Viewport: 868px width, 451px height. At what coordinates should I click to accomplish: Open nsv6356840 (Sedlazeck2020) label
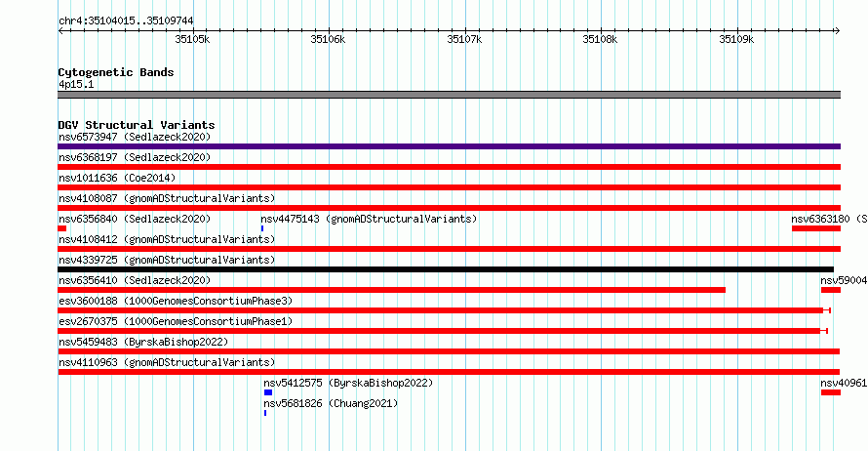point(135,219)
